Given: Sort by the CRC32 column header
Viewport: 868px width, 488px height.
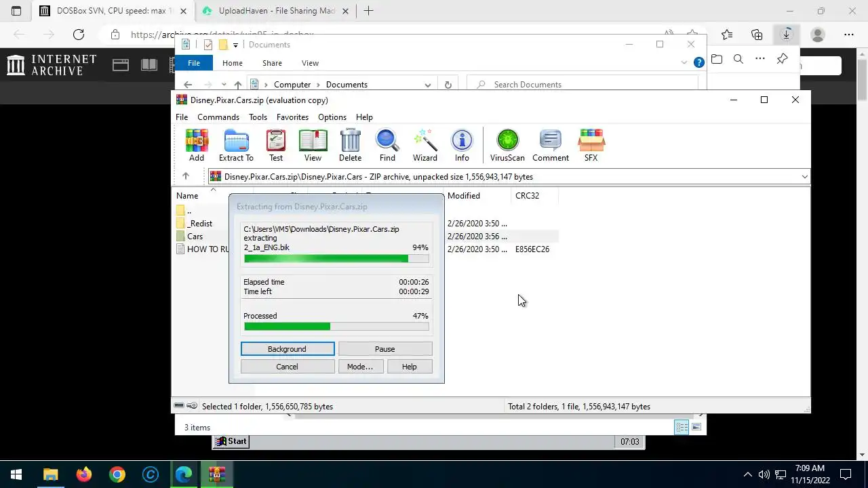Looking at the screenshot, I should pos(536,196).
